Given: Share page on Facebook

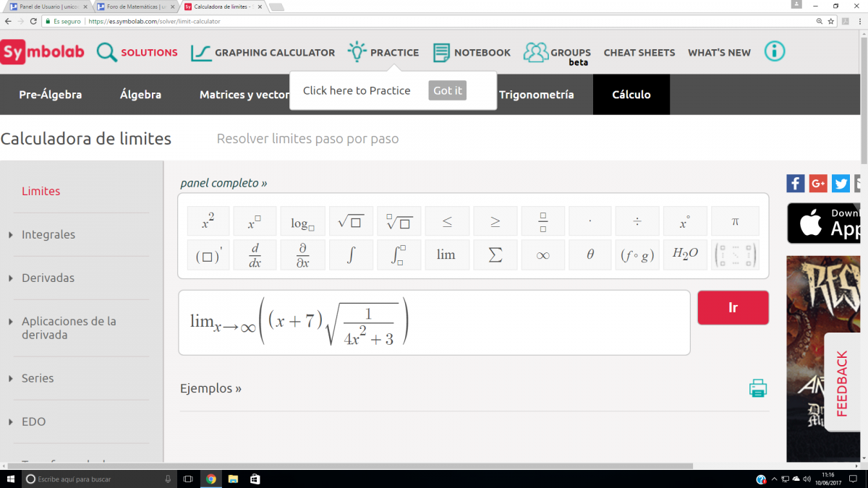Looking at the screenshot, I should point(795,184).
